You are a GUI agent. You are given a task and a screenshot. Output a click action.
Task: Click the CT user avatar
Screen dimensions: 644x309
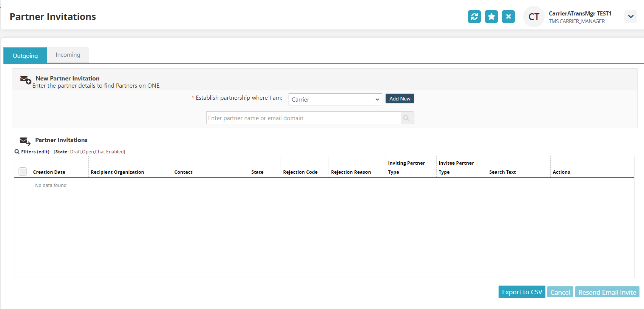pyautogui.click(x=534, y=17)
